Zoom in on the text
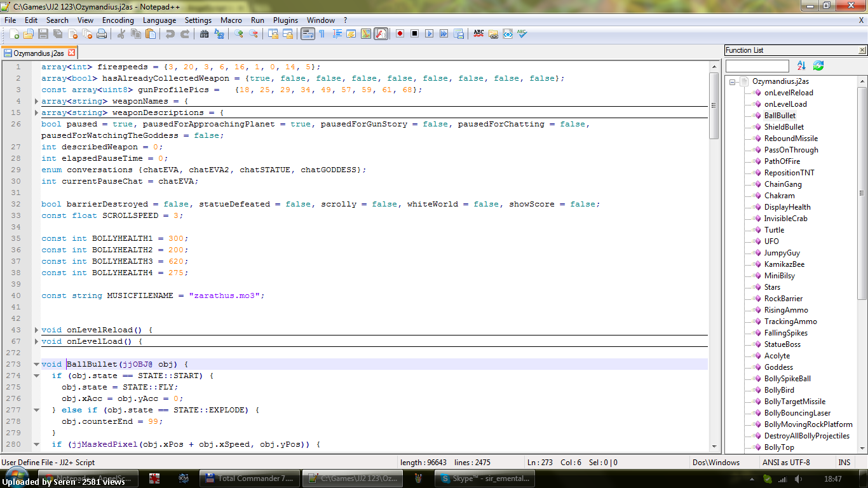The image size is (868, 488). coord(240,34)
